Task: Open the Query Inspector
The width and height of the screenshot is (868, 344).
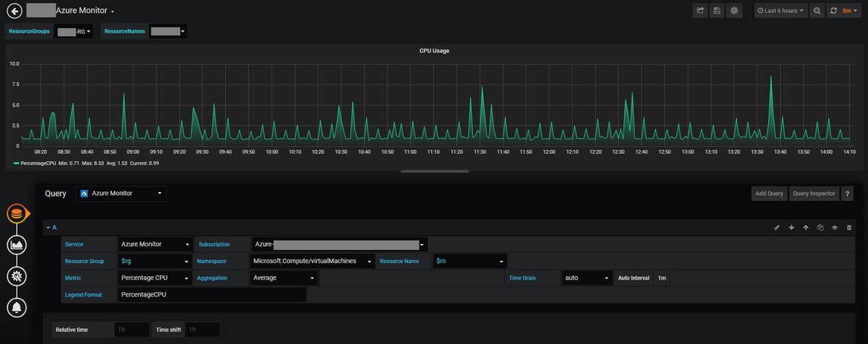Action: coord(814,193)
